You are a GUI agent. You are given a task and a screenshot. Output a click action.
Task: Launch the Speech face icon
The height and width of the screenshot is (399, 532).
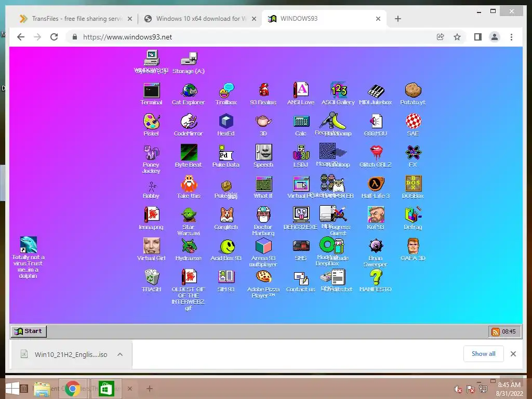coord(263,156)
